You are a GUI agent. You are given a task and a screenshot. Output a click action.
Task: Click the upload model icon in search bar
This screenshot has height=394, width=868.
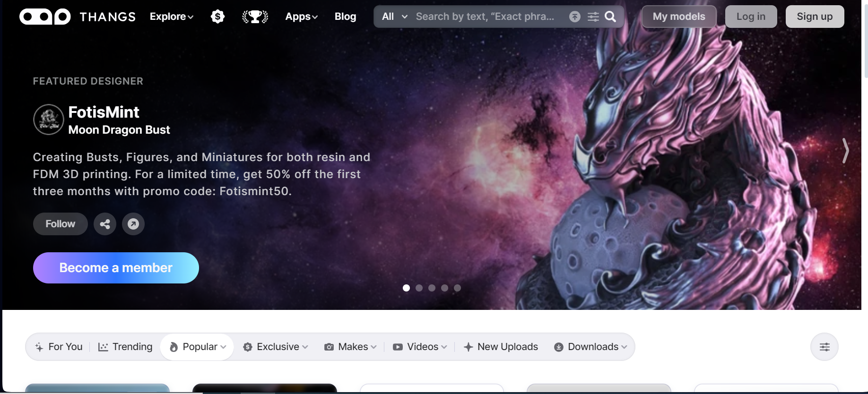click(x=574, y=17)
